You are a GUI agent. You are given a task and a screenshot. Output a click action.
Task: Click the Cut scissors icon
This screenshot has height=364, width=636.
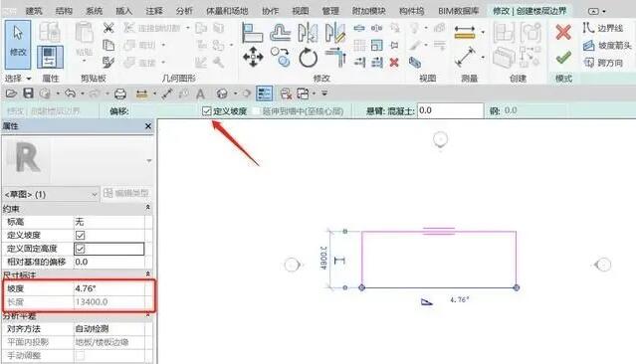point(108,28)
